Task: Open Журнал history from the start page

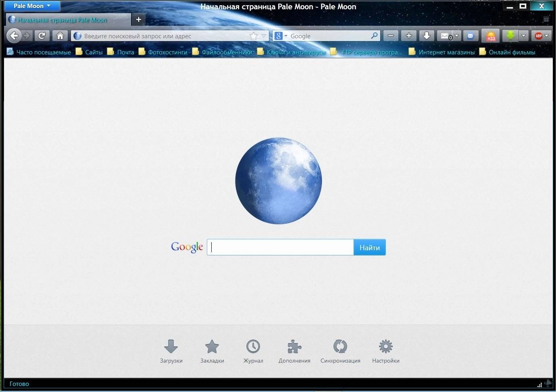Action: (253, 351)
